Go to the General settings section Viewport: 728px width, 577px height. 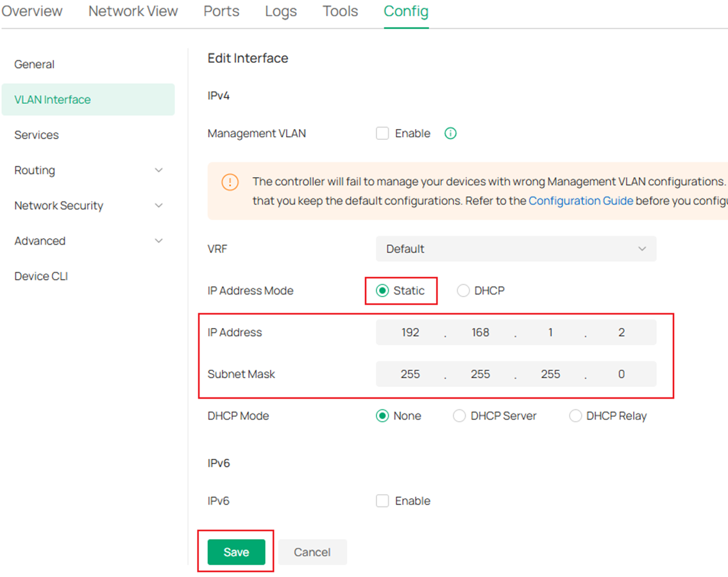[x=34, y=64]
